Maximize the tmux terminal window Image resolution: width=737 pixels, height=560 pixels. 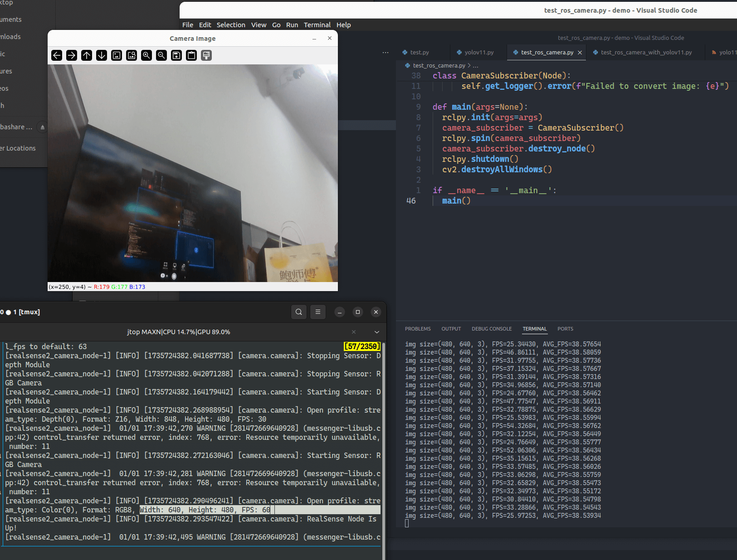pyautogui.click(x=358, y=312)
